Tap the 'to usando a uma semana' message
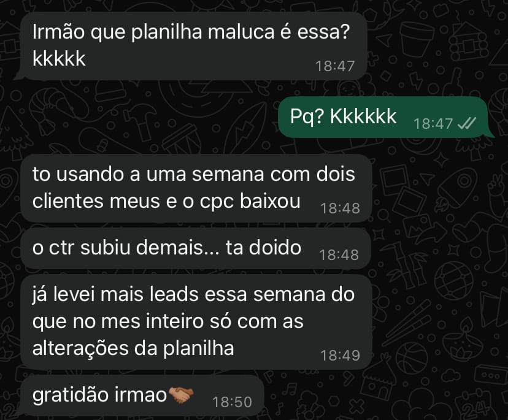Viewport: 508px width, 420px height. coord(196,188)
